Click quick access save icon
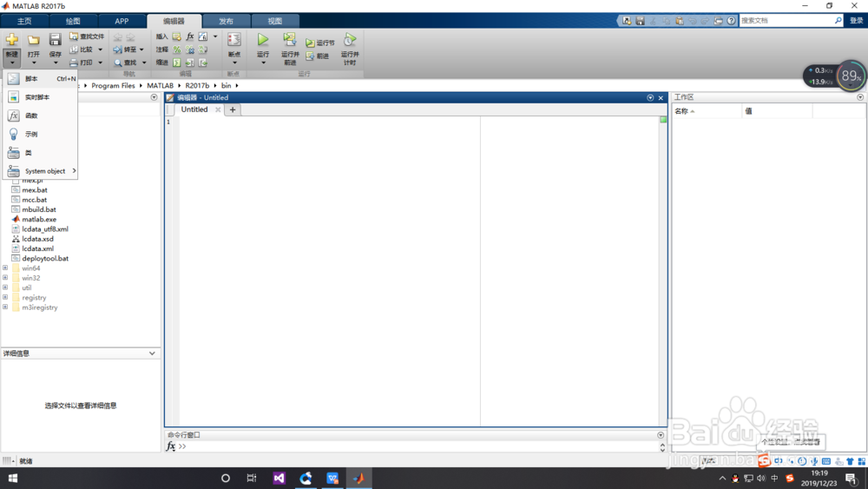 pos(640,21)
